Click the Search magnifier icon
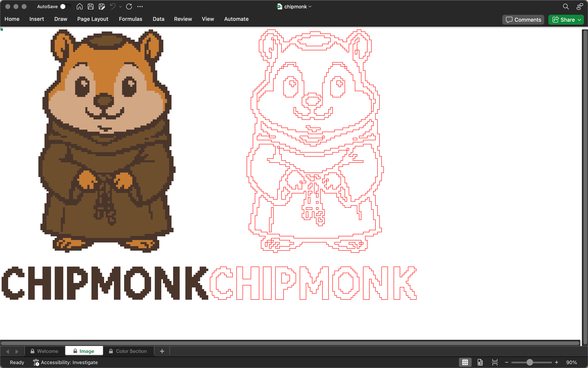 566,7
